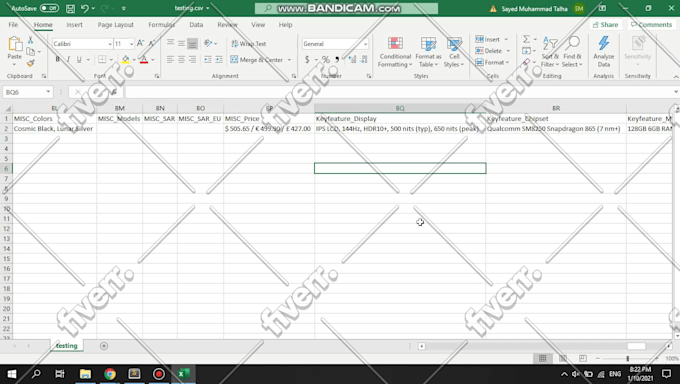Click the Delete cells button

point(489,51)
